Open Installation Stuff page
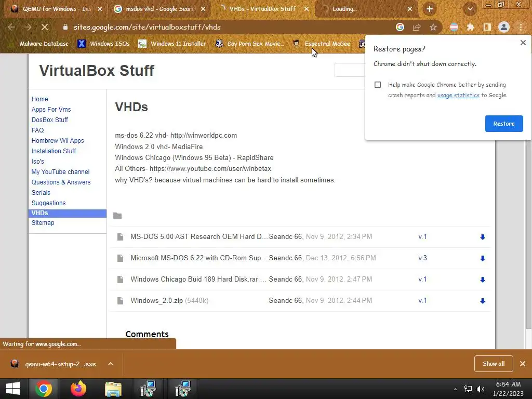This screenshot has height=399, width=532. coord(54,151)
